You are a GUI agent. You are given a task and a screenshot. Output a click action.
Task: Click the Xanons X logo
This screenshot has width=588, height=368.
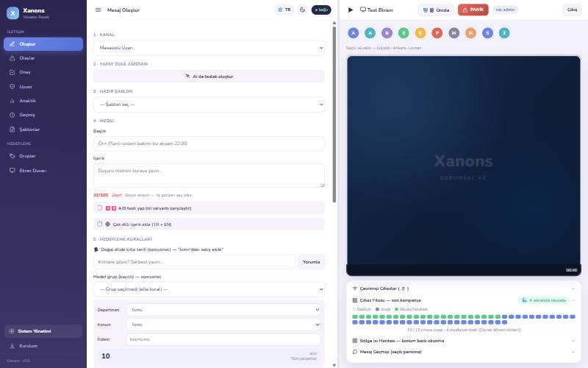point(12,13)
